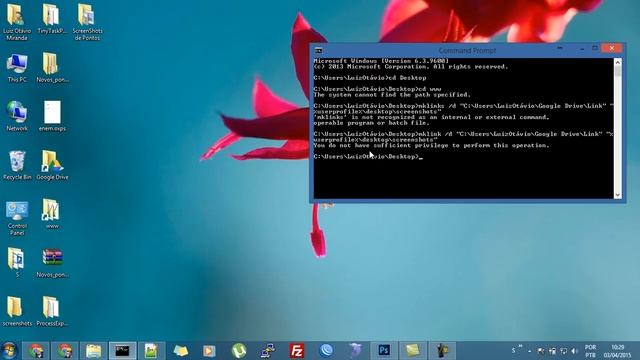Screen dimensions: 640x360
Task: Click the Windows Start button
Action: click(x=9, y=351)
